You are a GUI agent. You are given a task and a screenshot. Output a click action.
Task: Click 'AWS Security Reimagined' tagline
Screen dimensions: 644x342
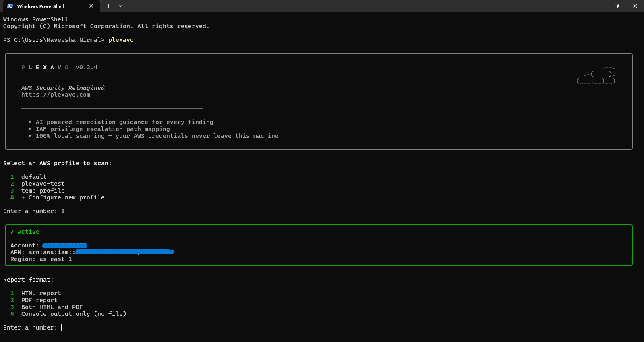63,88
